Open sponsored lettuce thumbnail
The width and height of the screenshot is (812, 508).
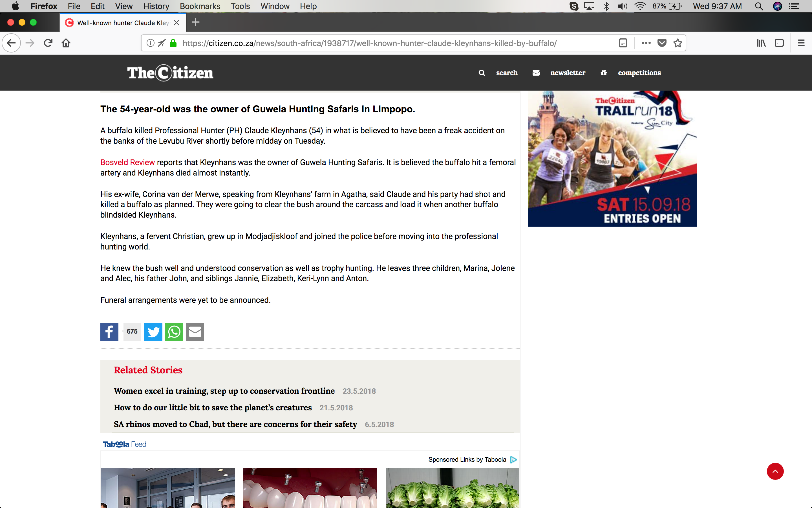(x=452, y=488)
